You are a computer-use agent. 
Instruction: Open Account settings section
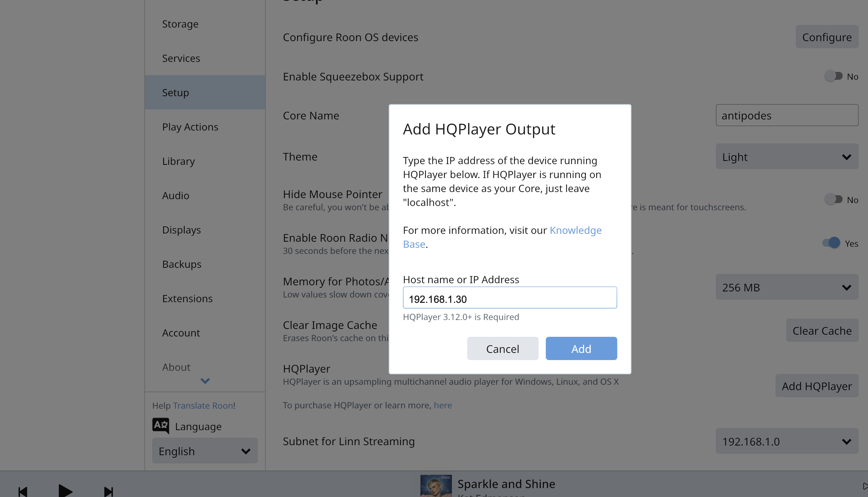205,333
